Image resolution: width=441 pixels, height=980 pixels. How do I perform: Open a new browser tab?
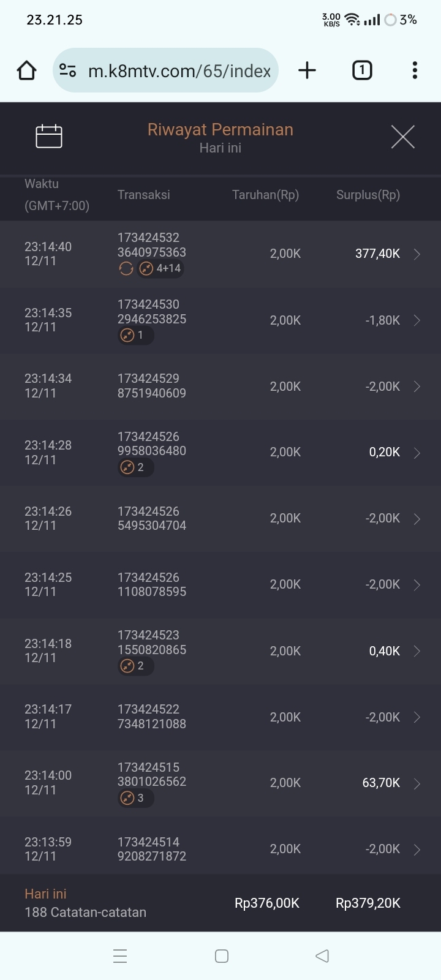pos(307,70)
